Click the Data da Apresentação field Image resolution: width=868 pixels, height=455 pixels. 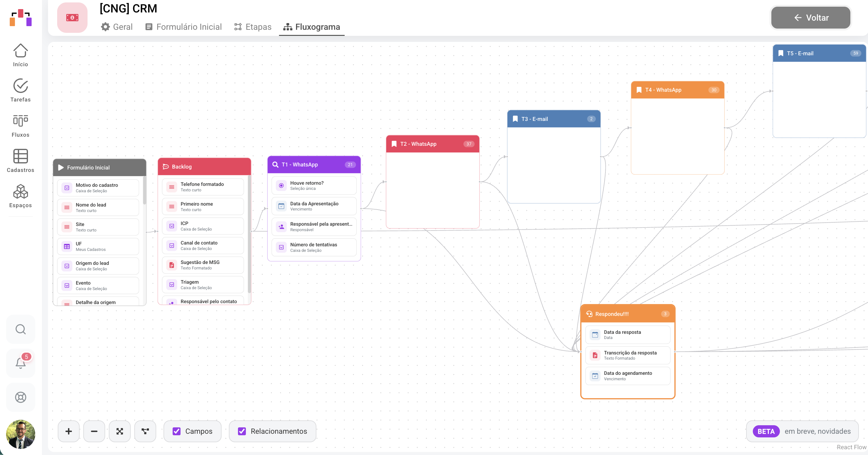pos(314,206)
